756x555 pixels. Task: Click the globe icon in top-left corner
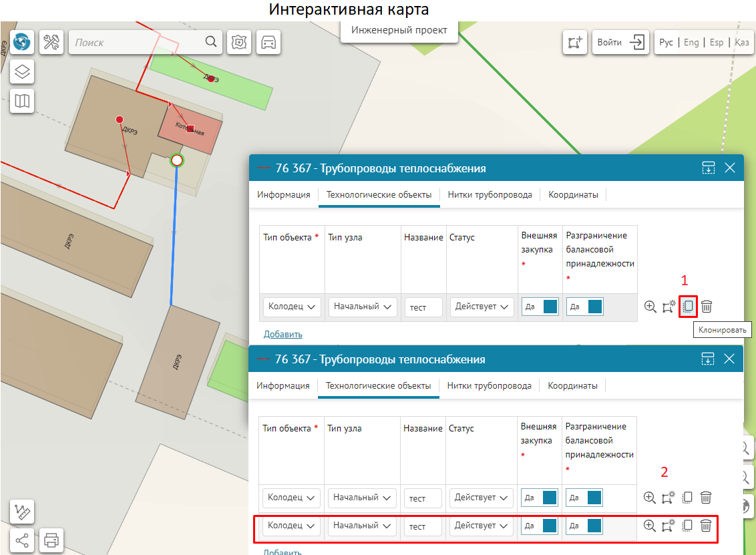[22, 42]
